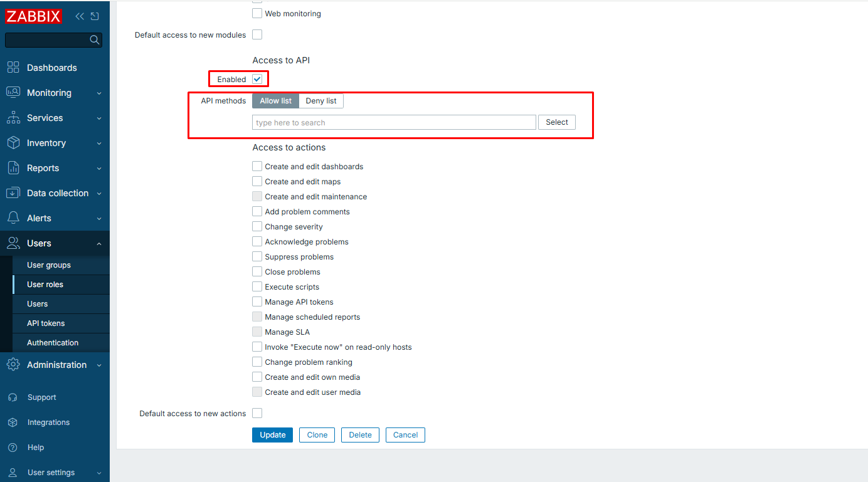Click the search magnifier icon
868x482 pixels.
click(x=95, y=40)
